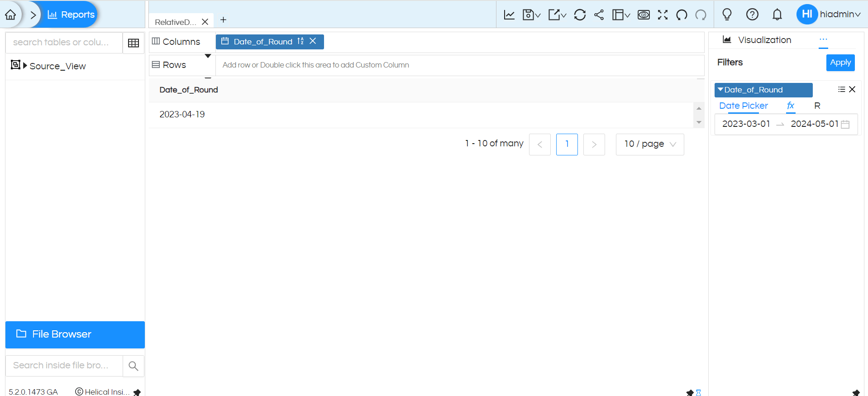
Task: Toggle fullscreen with the expand arrows icon
Action: (x=663, y=14)
